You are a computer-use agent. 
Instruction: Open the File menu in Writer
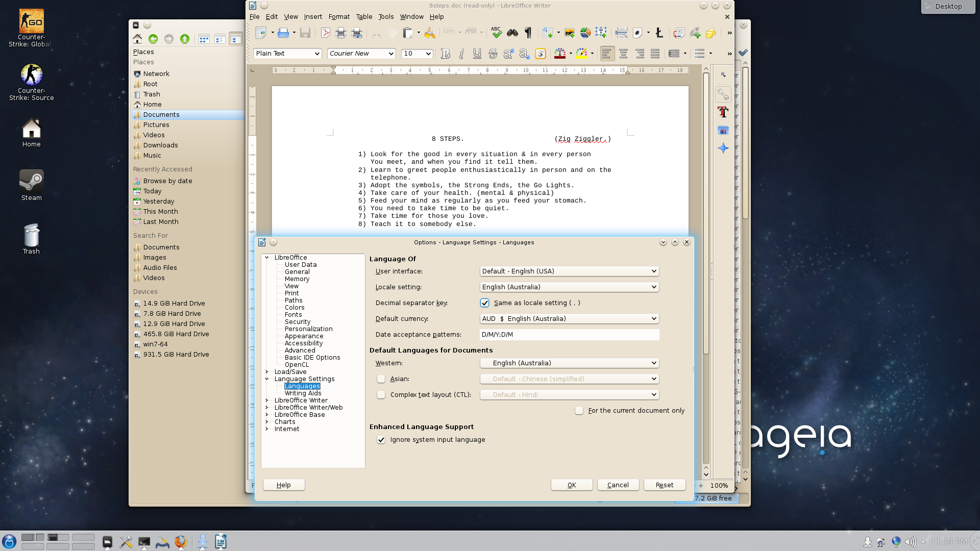254,17
